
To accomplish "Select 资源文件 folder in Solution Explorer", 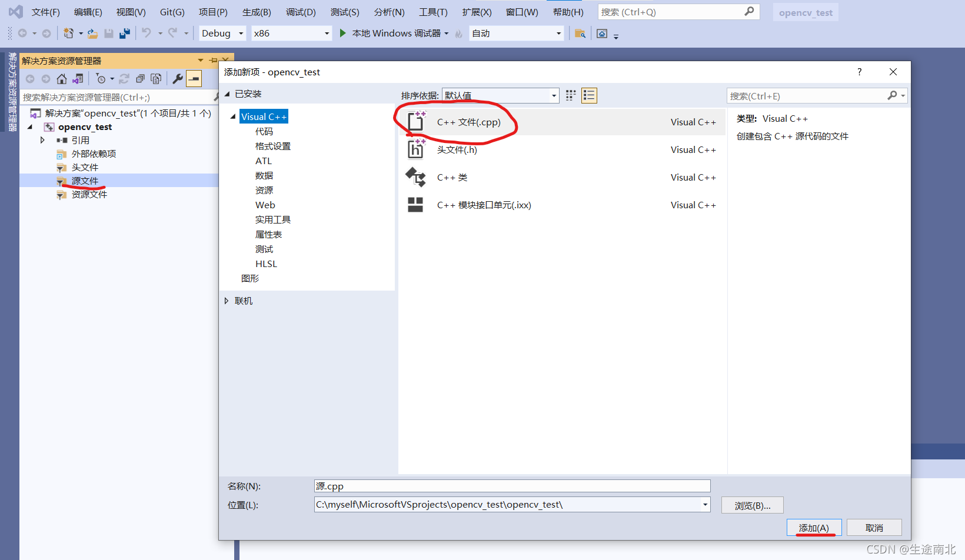I will coord(89,194).
